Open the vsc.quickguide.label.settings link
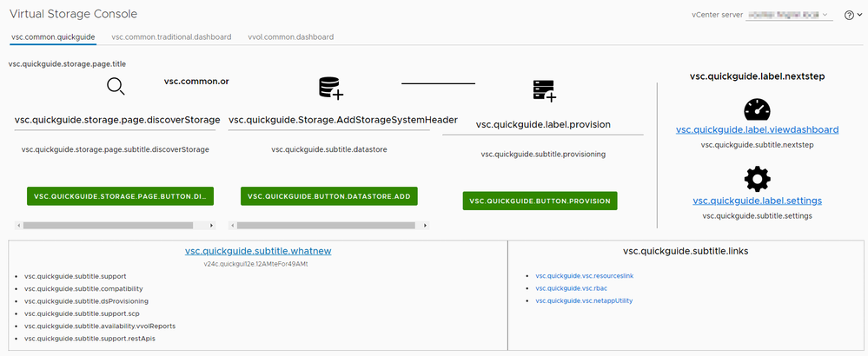This screenshot has height=356, width=868. click(x=757, y=201)
